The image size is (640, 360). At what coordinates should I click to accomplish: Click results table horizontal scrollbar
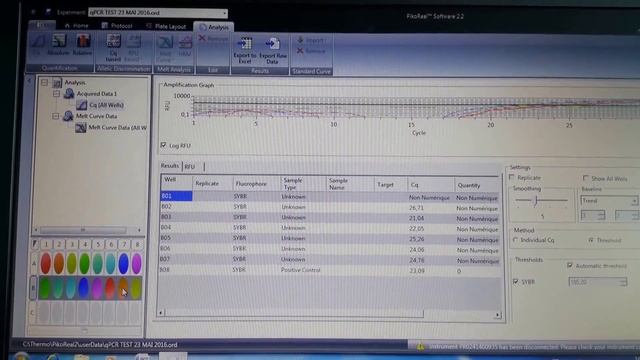tap(294, 313)
